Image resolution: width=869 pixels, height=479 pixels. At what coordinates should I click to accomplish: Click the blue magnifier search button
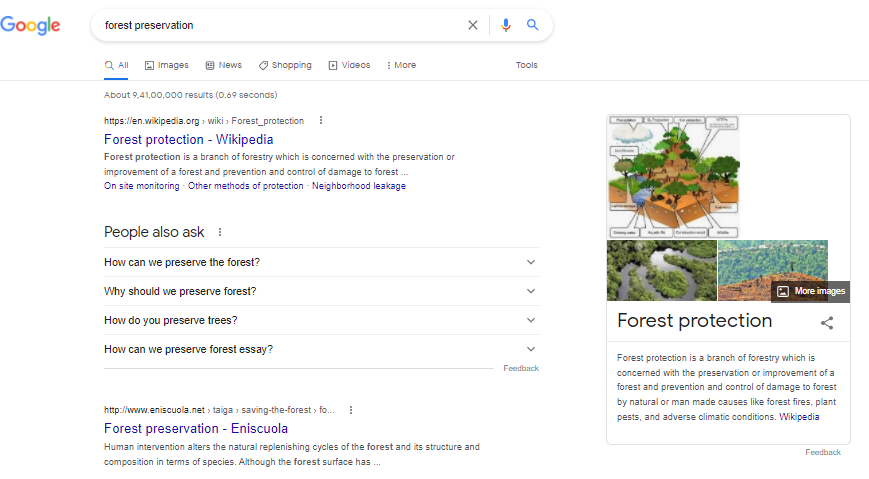click(x=533, y=26)
